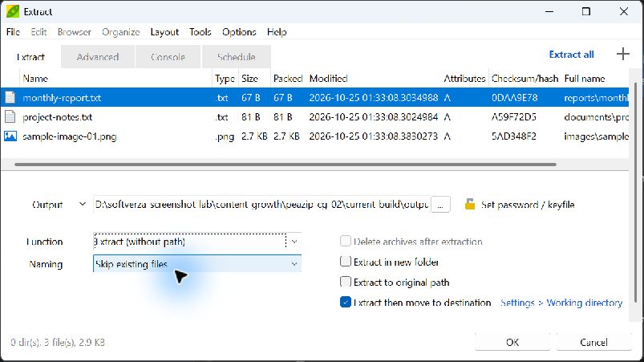Click the horizontal scrollbar of file list
Screen dimensions: 644x362
(x=286, y=165)
